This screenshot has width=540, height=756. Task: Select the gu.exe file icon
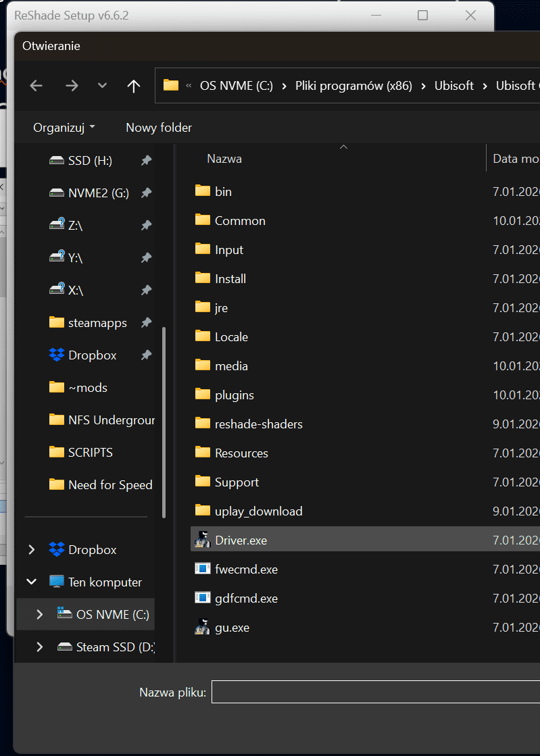click(202, 628)
